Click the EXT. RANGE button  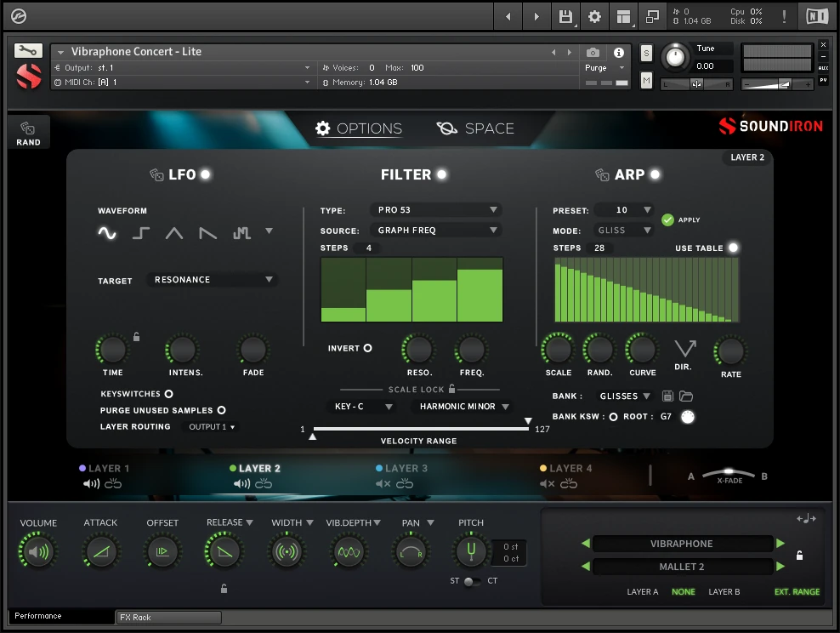(796, 591)
